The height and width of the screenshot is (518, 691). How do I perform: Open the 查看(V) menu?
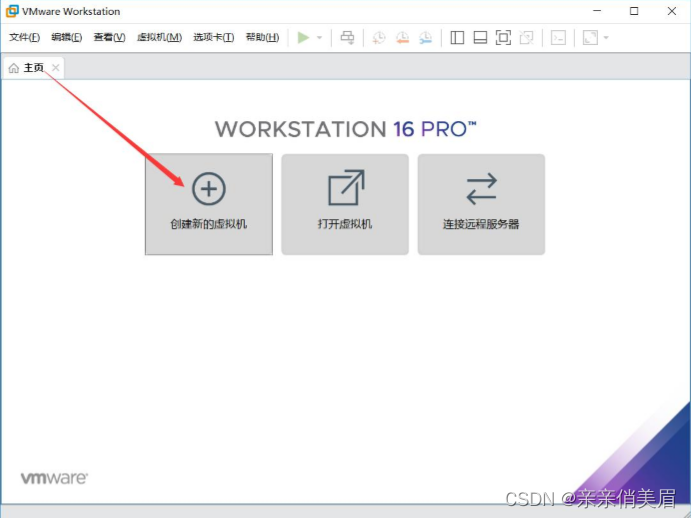click(109, 37)
